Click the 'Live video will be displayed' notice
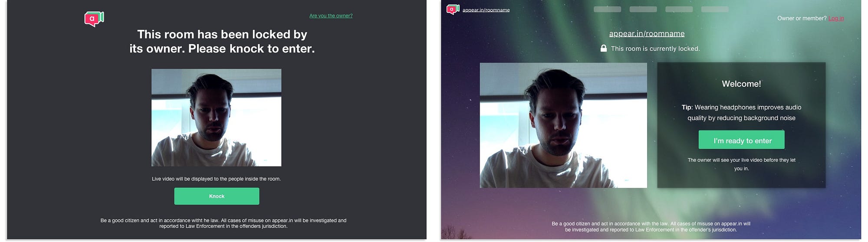Viewport: 868px width, 242px height. click(x=216, y=179)
